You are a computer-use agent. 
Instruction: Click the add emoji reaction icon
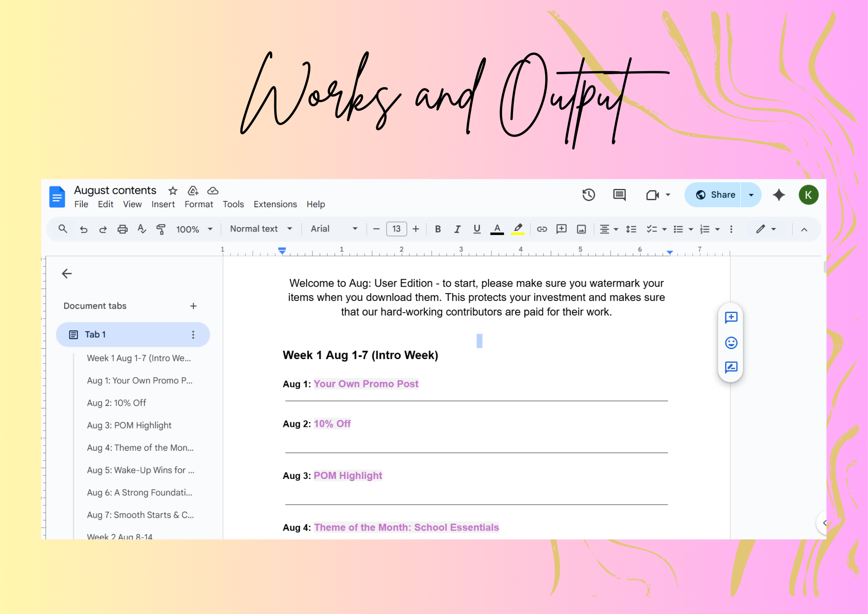[x=731, y=343]
